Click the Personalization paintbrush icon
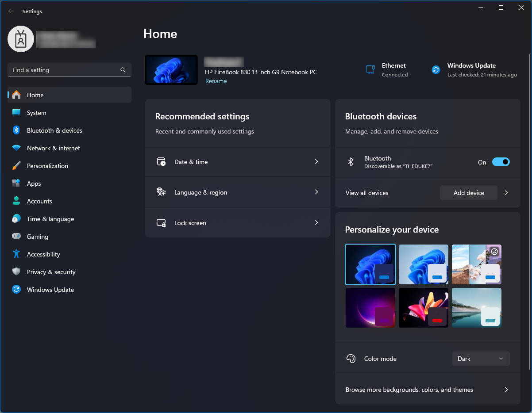Screen dimensions: 532x413 point(16,166)
